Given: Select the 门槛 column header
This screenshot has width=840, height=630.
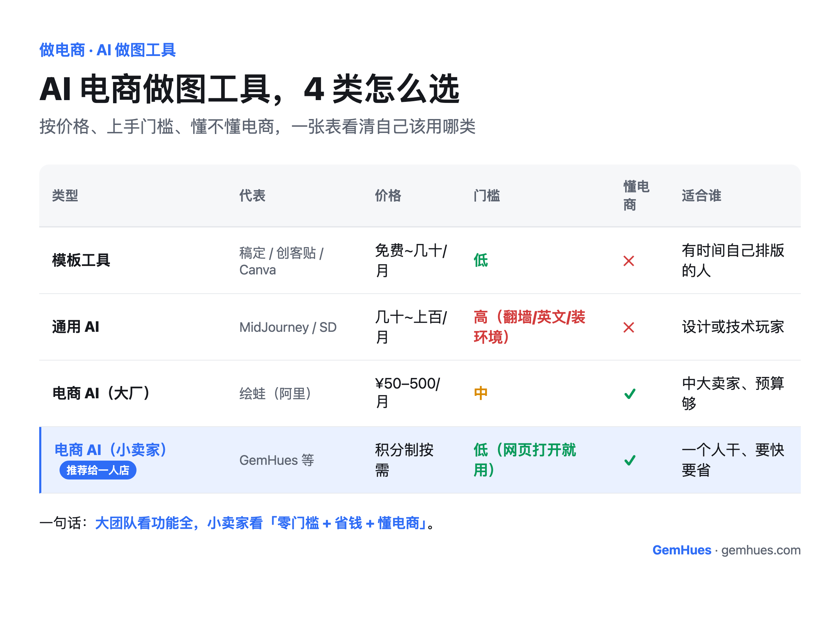Looking at the screenshot, I should coord(487,196).
